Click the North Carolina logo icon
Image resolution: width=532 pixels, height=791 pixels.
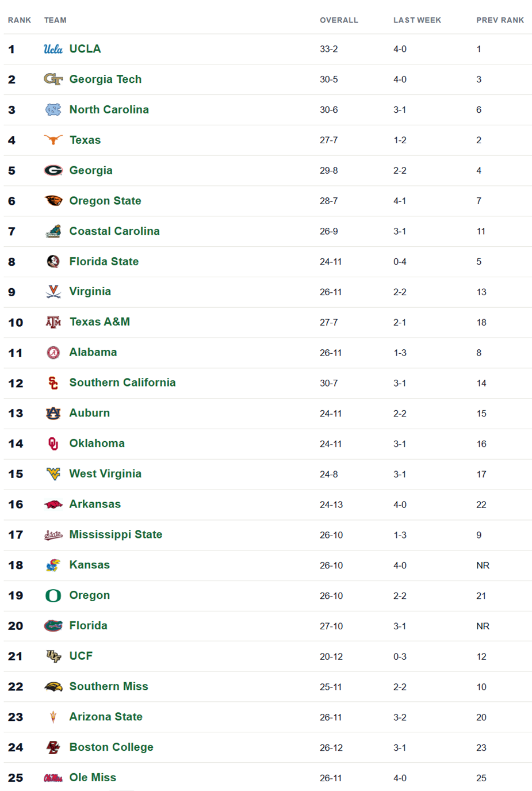click(53, 110)
